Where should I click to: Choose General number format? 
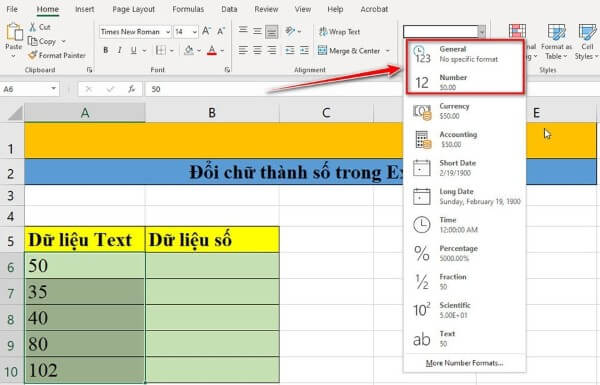[x=465, y=54]
